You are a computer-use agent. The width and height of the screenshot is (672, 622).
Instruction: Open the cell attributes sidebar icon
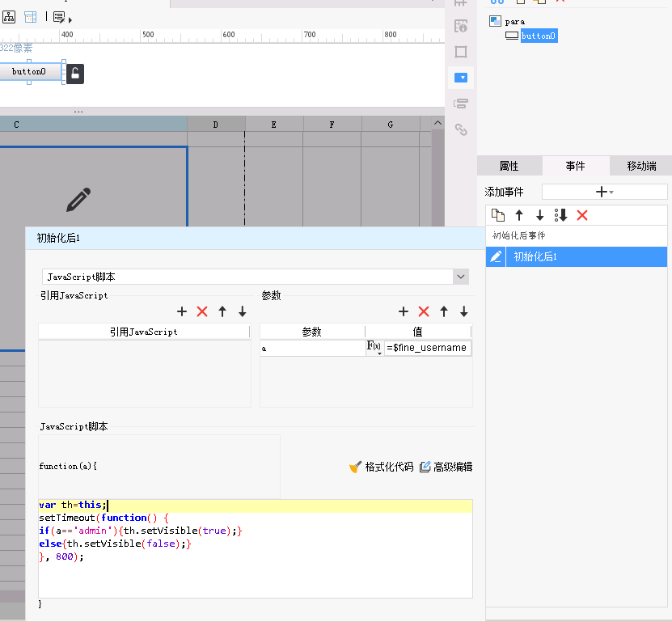pos(461,26)
